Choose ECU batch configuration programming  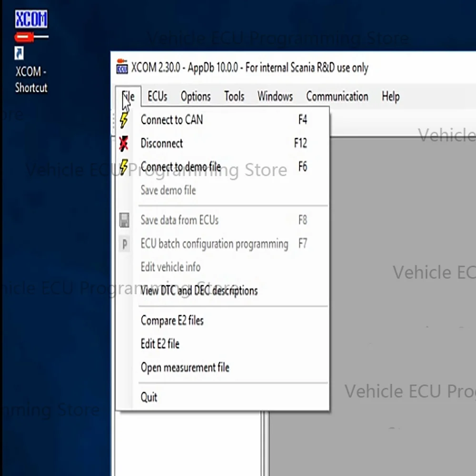coord(222,244)
